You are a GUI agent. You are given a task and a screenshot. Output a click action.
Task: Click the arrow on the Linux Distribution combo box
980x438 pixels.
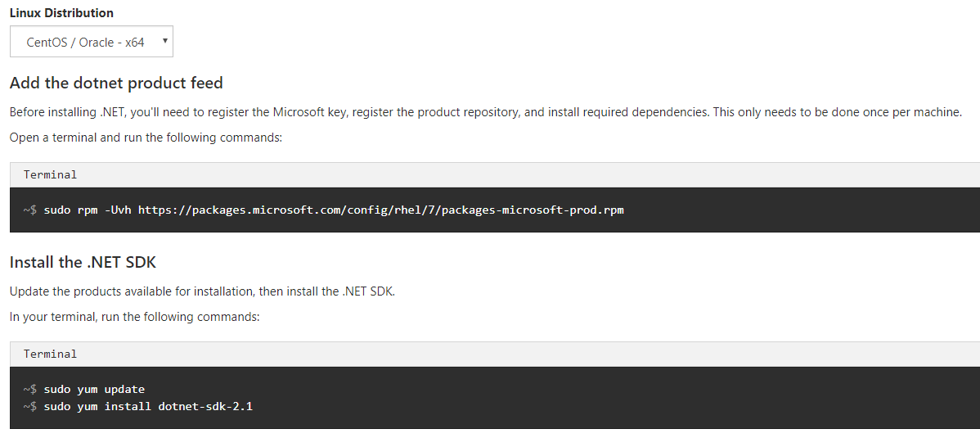click(165, 41)
